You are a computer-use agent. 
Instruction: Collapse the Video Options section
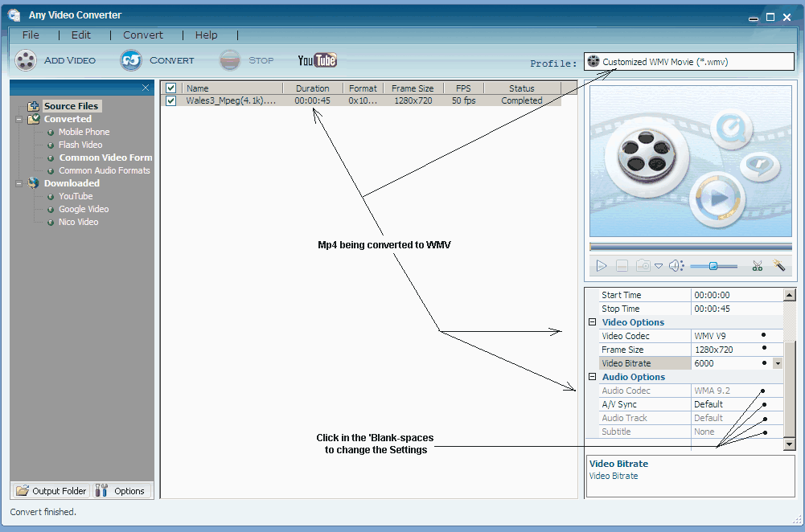[x=593, y=322]
